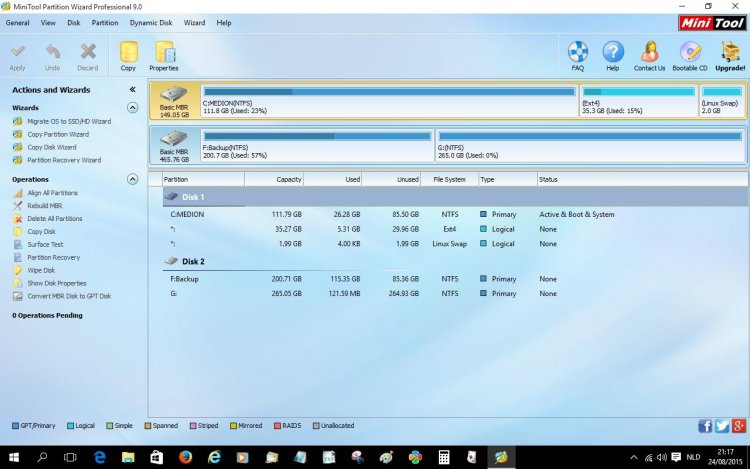This screenshot has height=469, width=750.
Task: Collapse the Operations section
Action: coord(132,179)
